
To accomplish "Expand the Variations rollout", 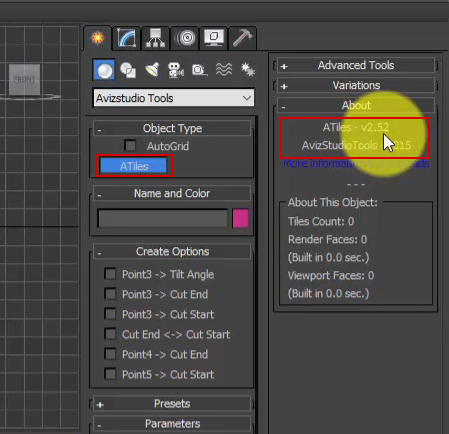I will (356, 85).
